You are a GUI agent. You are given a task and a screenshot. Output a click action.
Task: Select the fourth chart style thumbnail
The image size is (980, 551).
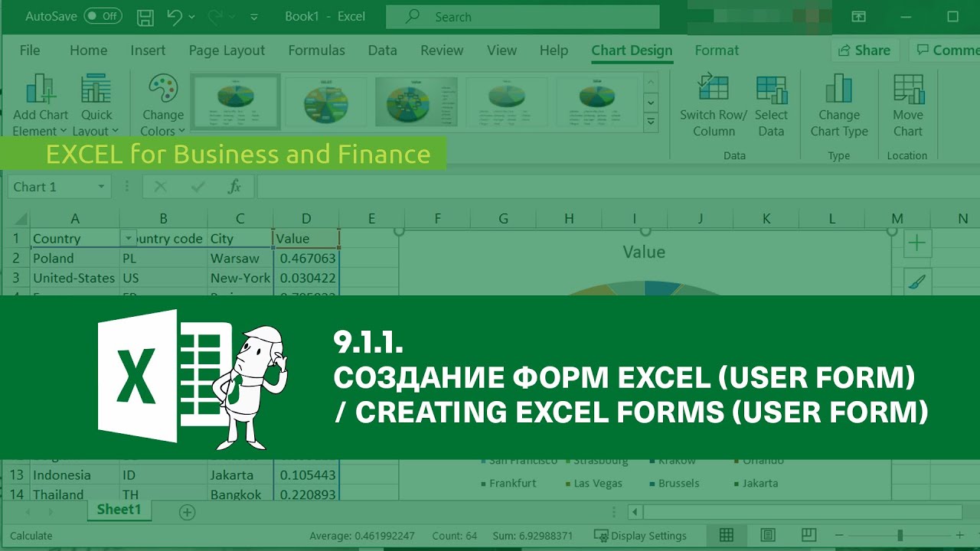[x=507, y=101]
